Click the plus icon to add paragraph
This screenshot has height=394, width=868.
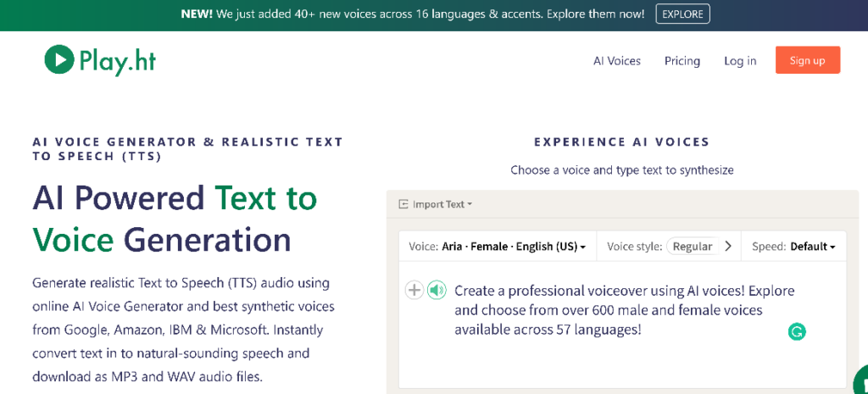click(414, 290)
